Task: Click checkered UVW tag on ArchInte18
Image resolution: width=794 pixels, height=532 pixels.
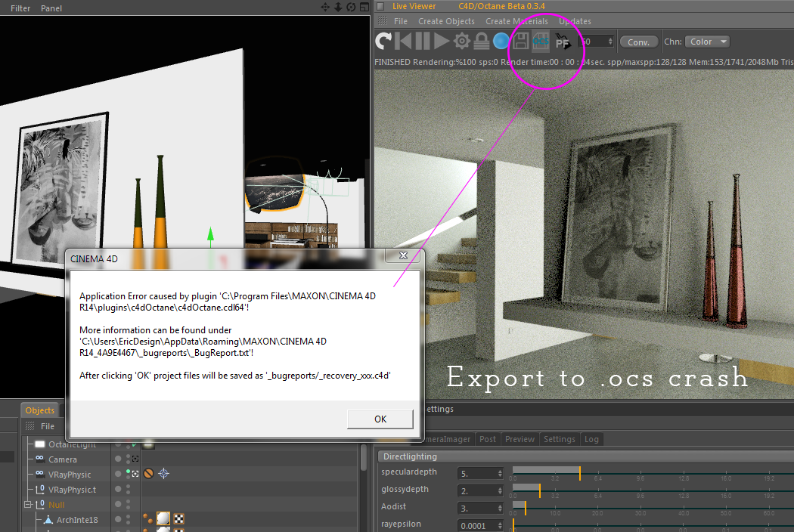Action: (x=178, y=519)
